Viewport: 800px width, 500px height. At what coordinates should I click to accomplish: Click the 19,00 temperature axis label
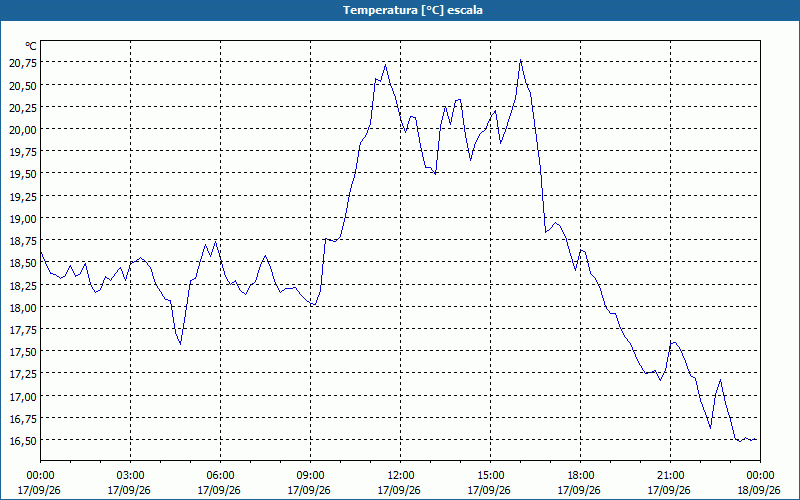[23, 218]
